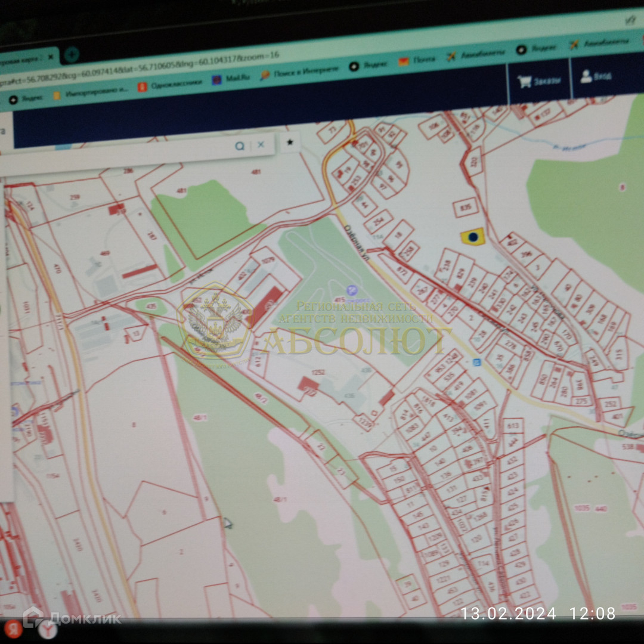This screenshot has height=644, width=644.
Task: Select parcel labeled 252 on the east side
Action: pos(611,404)
